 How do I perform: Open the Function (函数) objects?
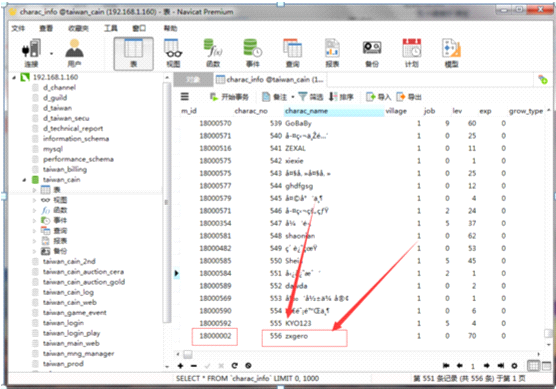point(213,52)
